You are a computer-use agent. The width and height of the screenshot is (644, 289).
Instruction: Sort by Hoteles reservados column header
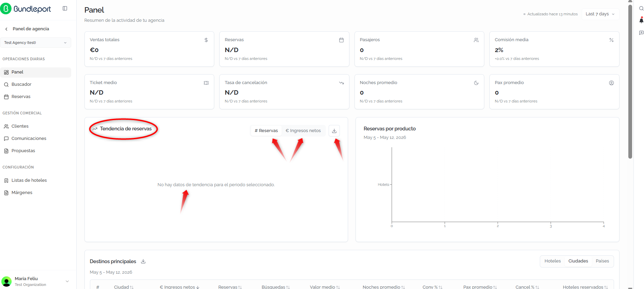tap(585, 287)
